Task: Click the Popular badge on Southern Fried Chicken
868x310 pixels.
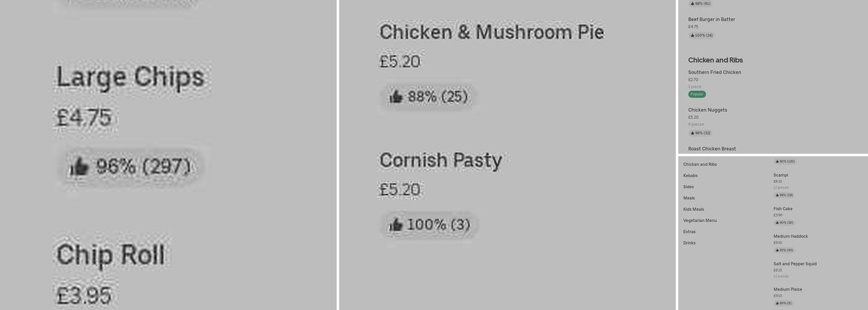Action: pyautogui.click(x=697, y=94)
